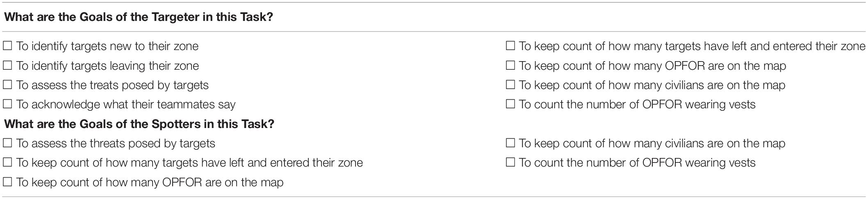Tick Targeter's 'keep count of targets left and entered' box

coord(510,46)
